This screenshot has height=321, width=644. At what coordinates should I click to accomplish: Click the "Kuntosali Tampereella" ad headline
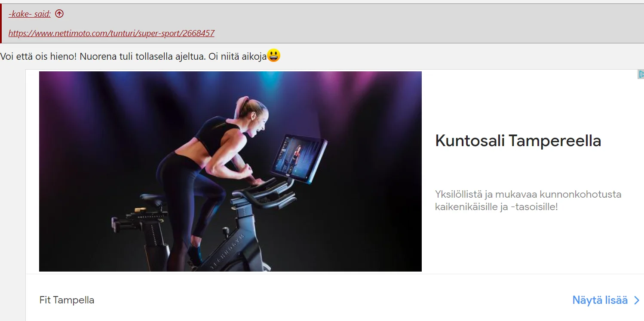pos(518,141)
